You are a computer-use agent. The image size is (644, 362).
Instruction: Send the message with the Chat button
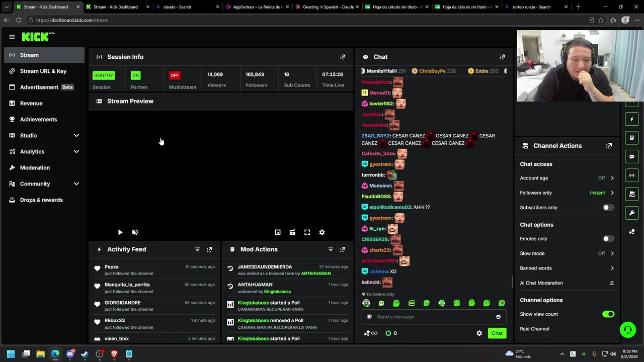pos(497,333)
